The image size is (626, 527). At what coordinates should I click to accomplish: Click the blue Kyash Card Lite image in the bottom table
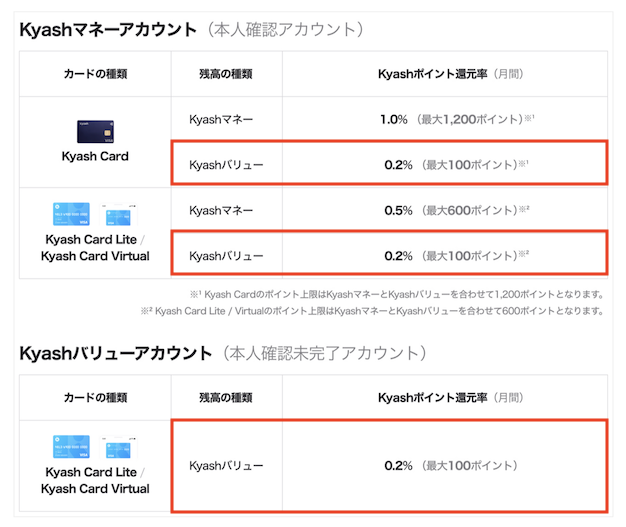coord(71,445)
